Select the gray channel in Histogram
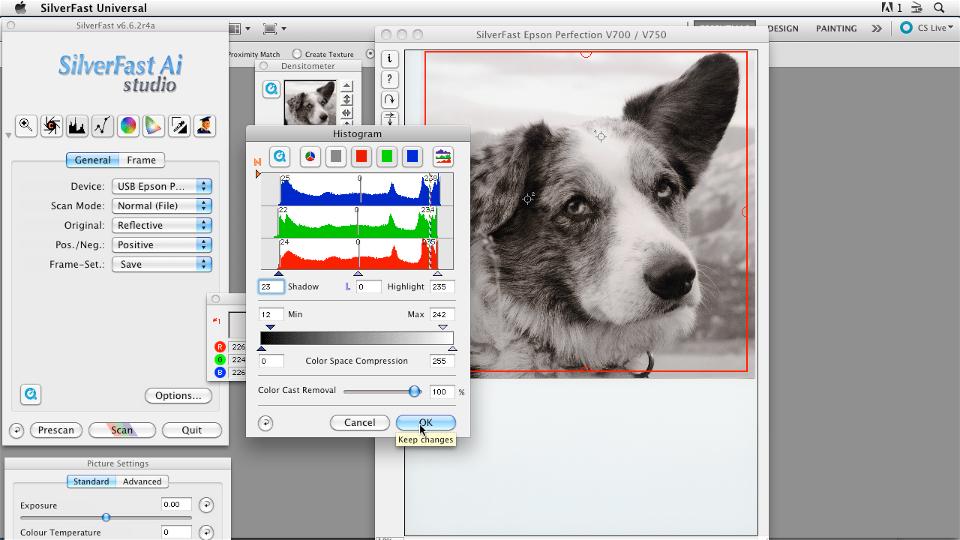Image resolution: width=960 pixels, height=540 pixels. point(336,157)
